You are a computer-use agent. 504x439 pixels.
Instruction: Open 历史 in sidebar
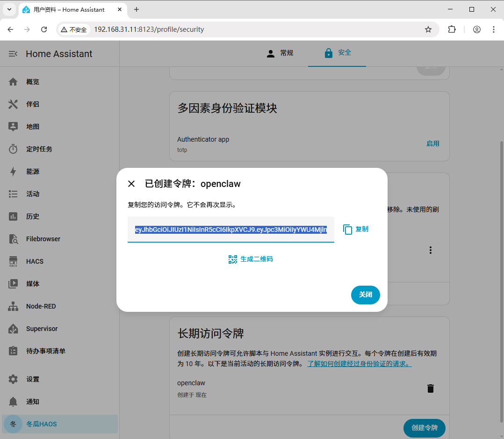(x=60, y=216)
